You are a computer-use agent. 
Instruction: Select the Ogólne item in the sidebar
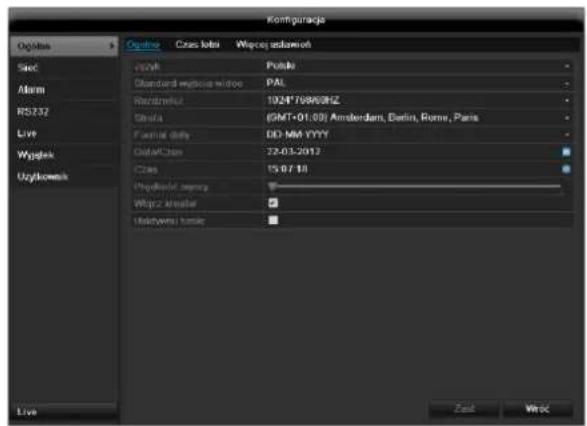coord(64,46)
